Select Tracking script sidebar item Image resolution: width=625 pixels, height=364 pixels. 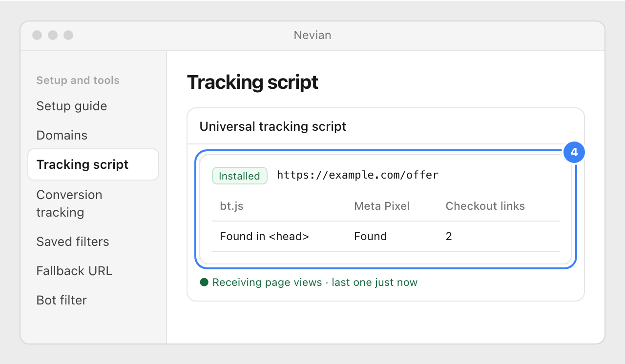point(93,164)
